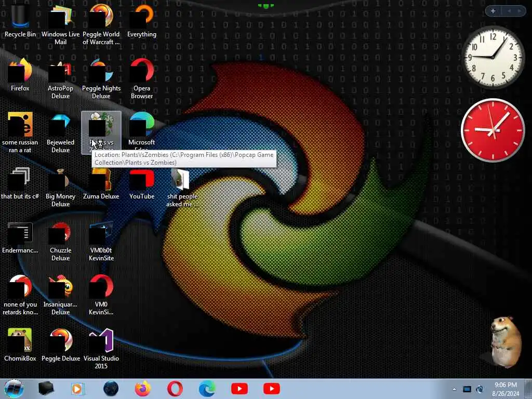532x399 pixels.
Task: Open Microsoft Edge from the taskbar
Action: (207, 389)
